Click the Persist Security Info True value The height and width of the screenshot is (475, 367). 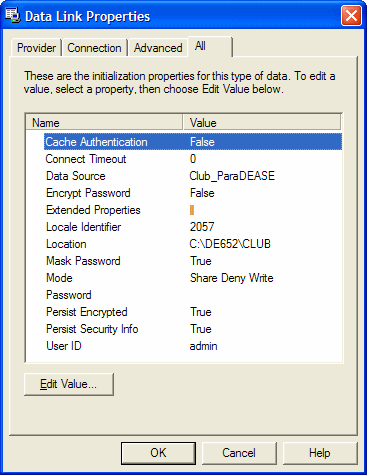click(x=201, y=329)
